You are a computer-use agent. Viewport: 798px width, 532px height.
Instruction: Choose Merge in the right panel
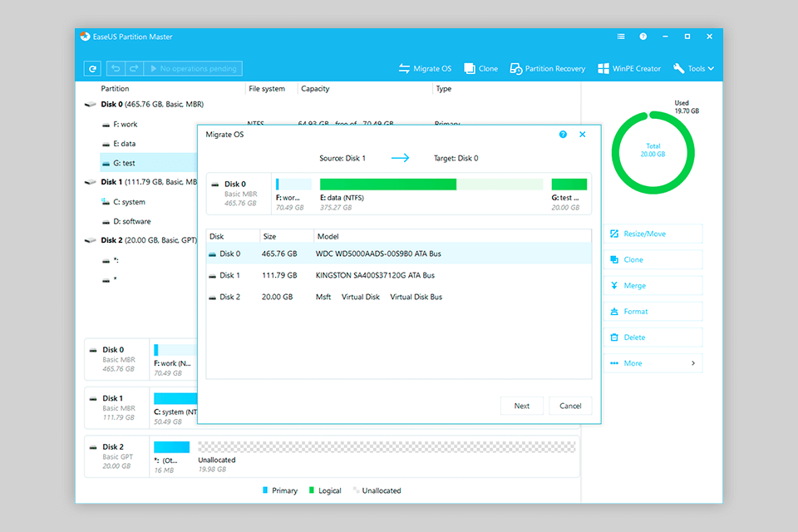coord(653,286)
